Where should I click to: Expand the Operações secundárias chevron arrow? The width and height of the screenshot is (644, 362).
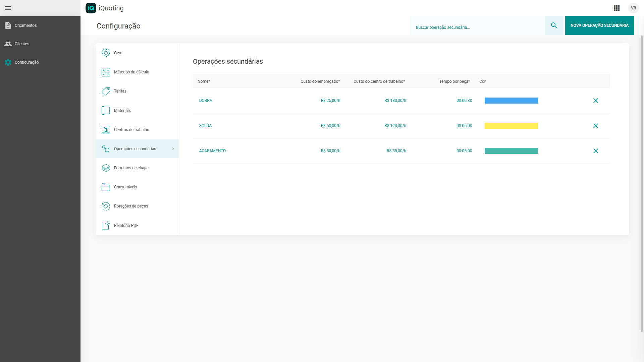[173, 149]
